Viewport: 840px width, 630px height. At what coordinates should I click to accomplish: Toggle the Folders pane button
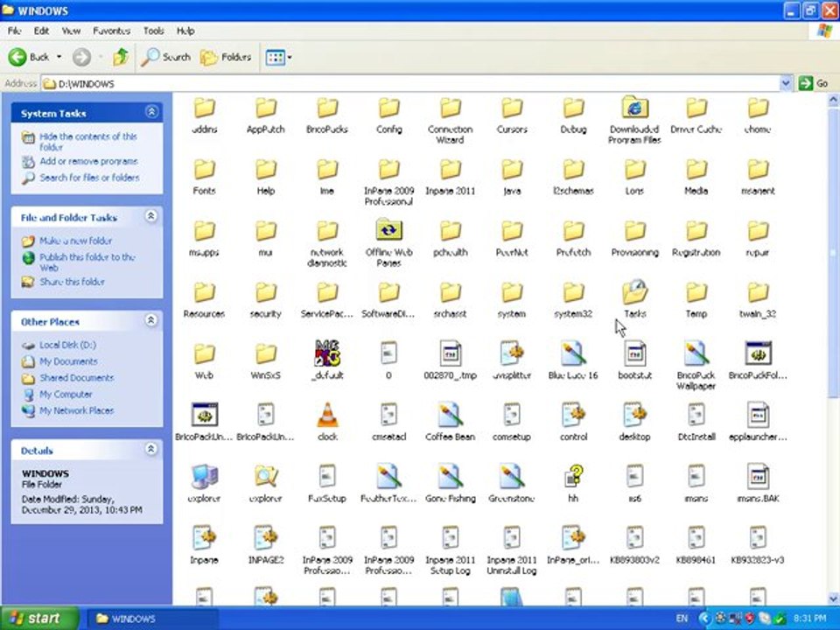click(x=226, y=57)
